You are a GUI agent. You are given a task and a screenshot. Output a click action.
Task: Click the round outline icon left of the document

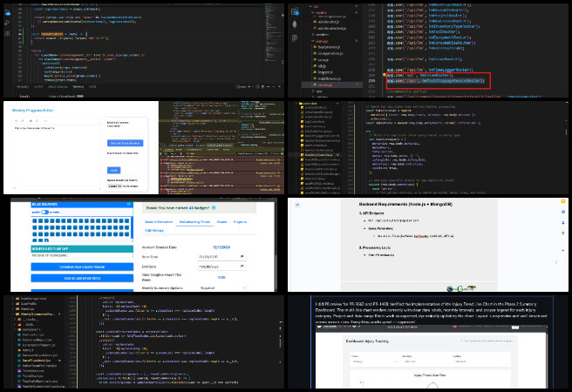click(x=297, y=205)
